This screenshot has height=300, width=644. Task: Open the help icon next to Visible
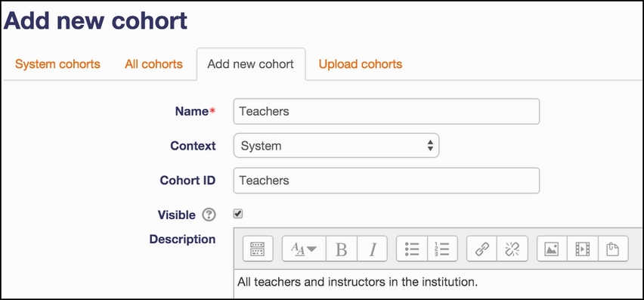(209, 215)
